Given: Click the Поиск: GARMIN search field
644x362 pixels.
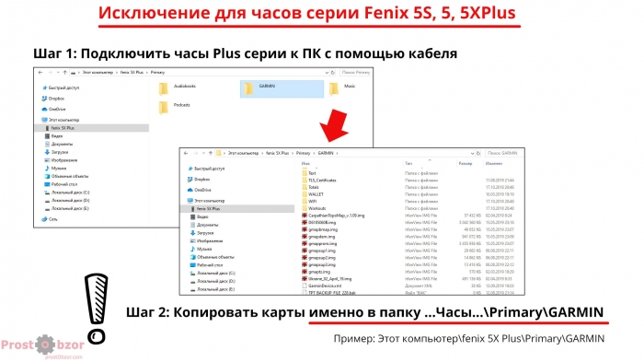Looking at the screenshot, I should click(504, 153).
